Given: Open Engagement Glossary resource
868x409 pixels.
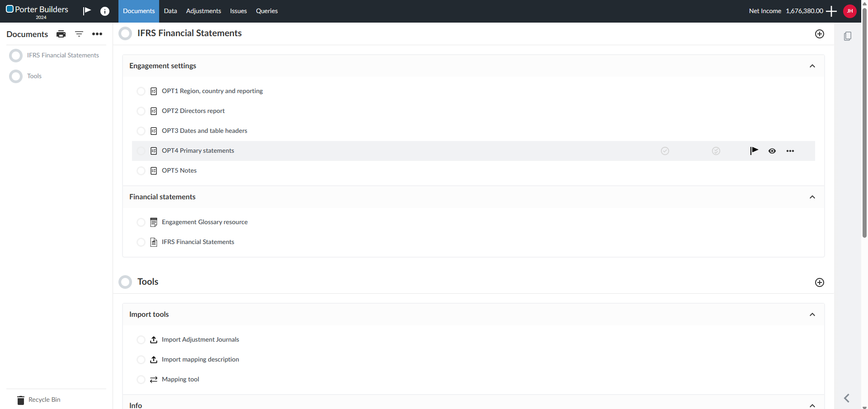Looking at the screenshot, I should pyautogui.click(x=205, y=222).
